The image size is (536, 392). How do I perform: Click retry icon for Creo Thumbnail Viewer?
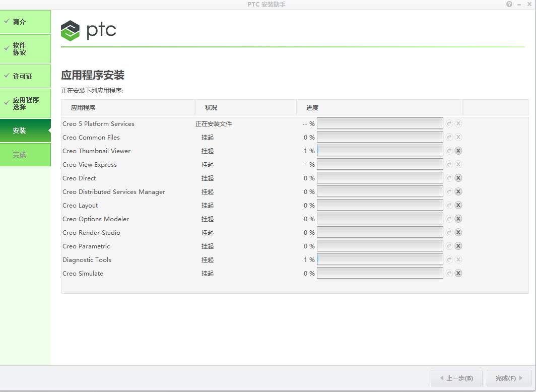[449, 151]
